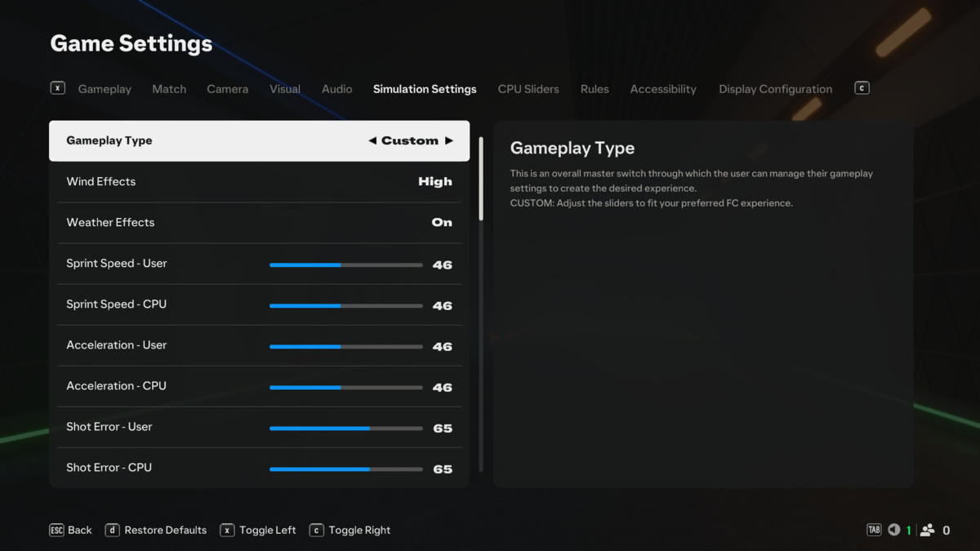The width and height of the screenshot is (980, 551).
Task: Click the Restore Defaults button
Action: point(165,530)
